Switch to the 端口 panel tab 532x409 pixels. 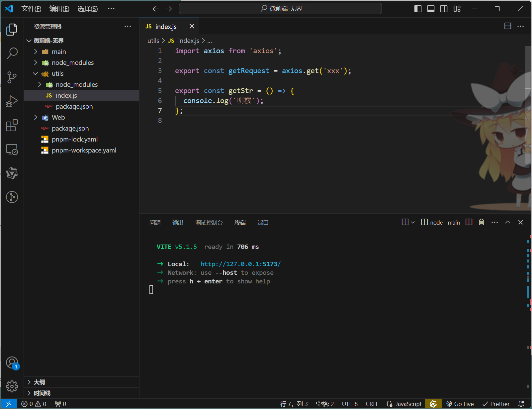click(x=263, y=223)
